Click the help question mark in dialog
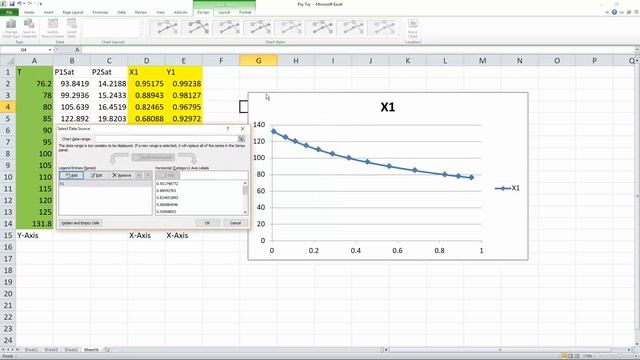The width and height of the screenshot is (640, 360). coord(228,129)
